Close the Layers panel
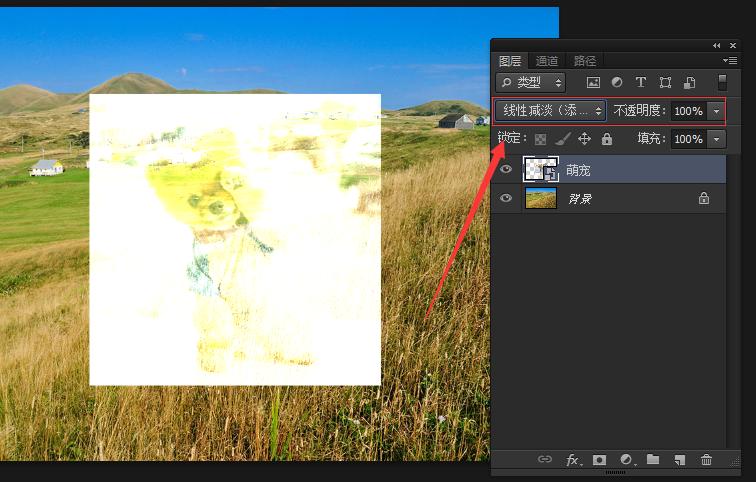 [x=733, y=45]
